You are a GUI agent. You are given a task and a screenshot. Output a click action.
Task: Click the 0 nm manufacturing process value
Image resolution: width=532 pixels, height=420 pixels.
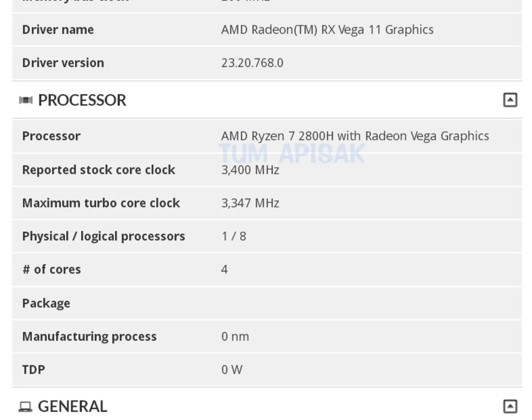(x=235, y=337)
